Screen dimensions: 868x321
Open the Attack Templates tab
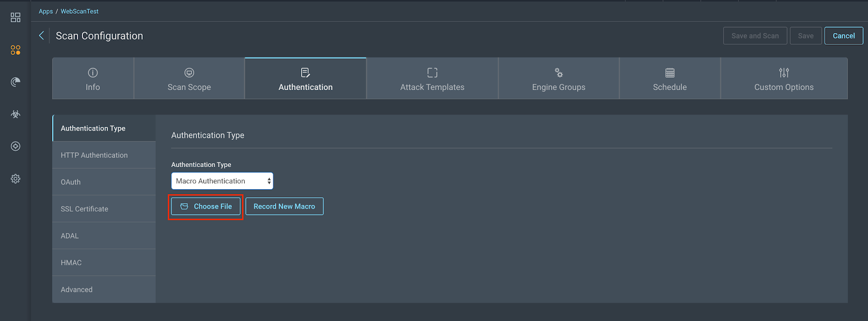point(432,79)
